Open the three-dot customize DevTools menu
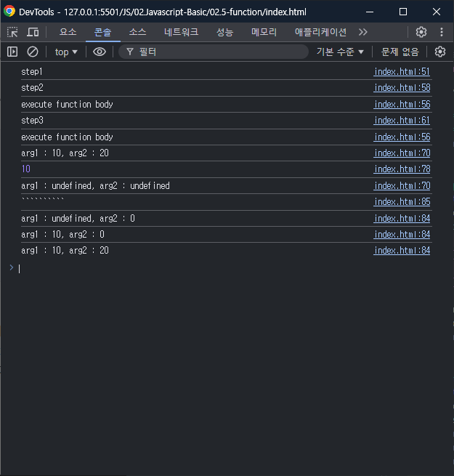 coord(442,32)
